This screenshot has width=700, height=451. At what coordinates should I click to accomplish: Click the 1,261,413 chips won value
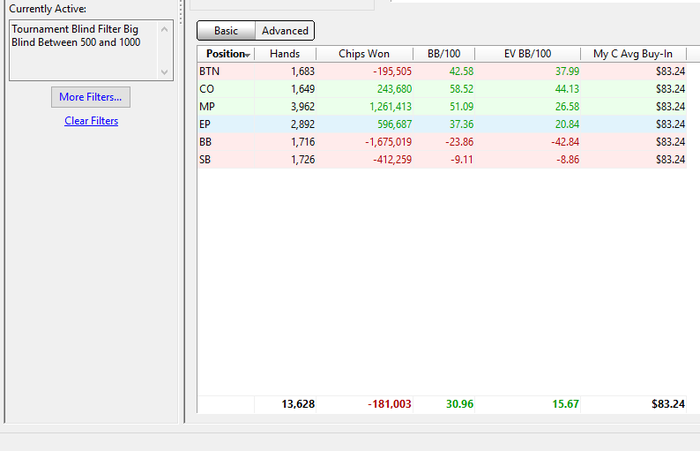(x=391, y=107)
